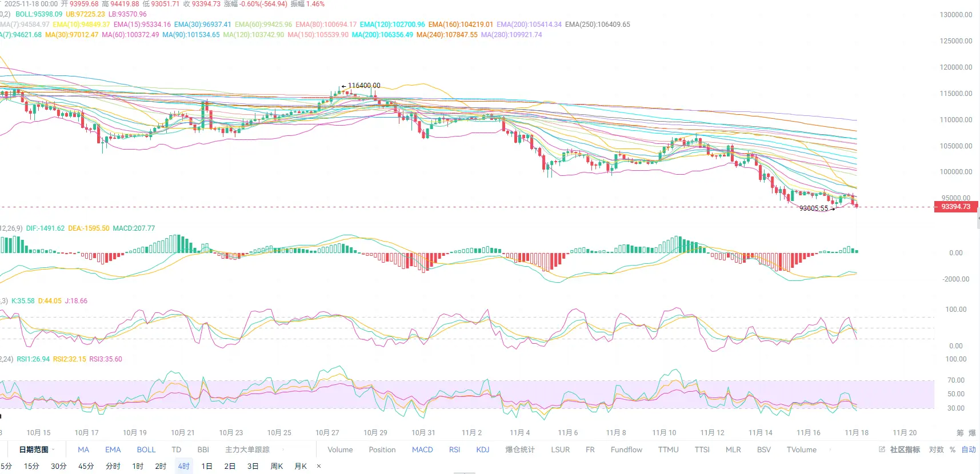Click the EMA(120):102700.96 legend entry
This screenshot has width=980, height=474.
tap(393, 25)
